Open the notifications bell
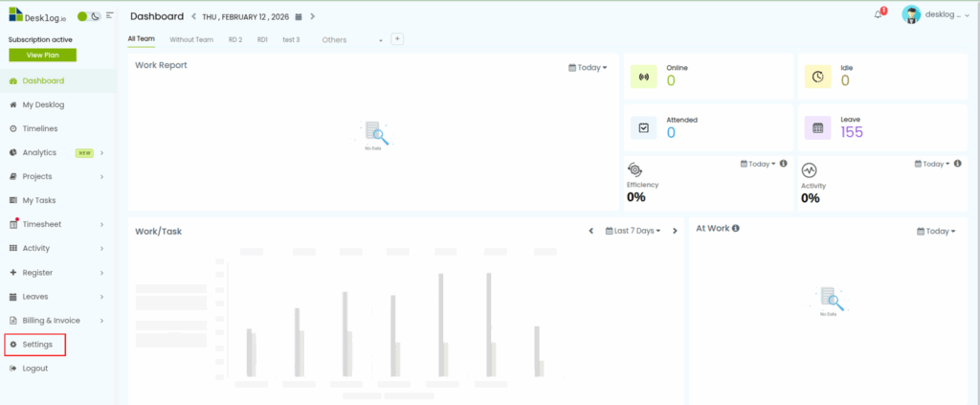980x405 pixels. [879, 14]
